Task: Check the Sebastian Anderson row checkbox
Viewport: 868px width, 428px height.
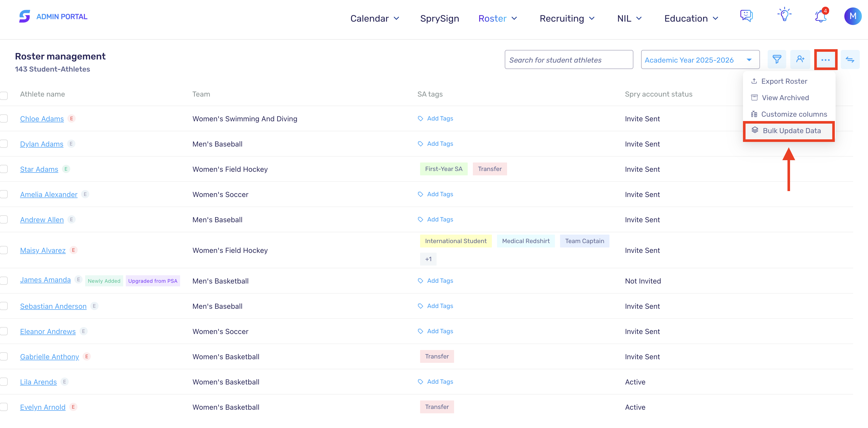Action: (x=4, y=306)
